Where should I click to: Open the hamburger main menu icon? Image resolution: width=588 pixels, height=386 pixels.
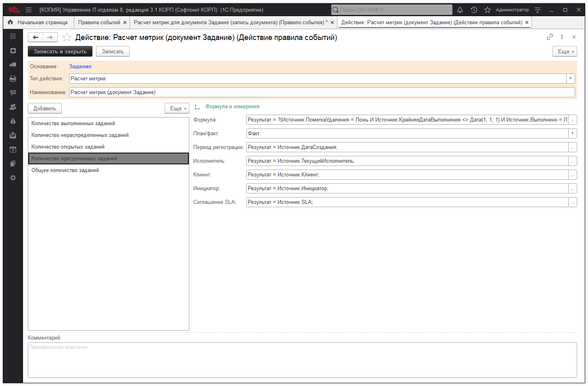29,10
